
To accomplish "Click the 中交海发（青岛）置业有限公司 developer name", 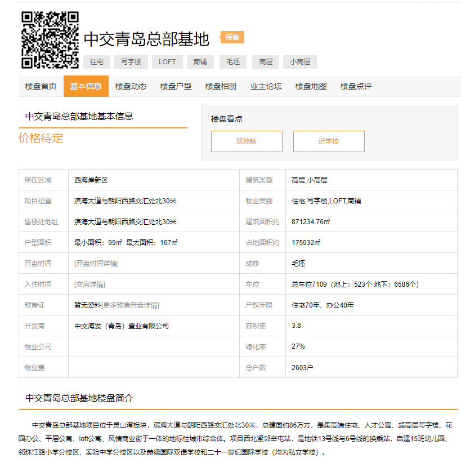I will [x=122, y=326].
